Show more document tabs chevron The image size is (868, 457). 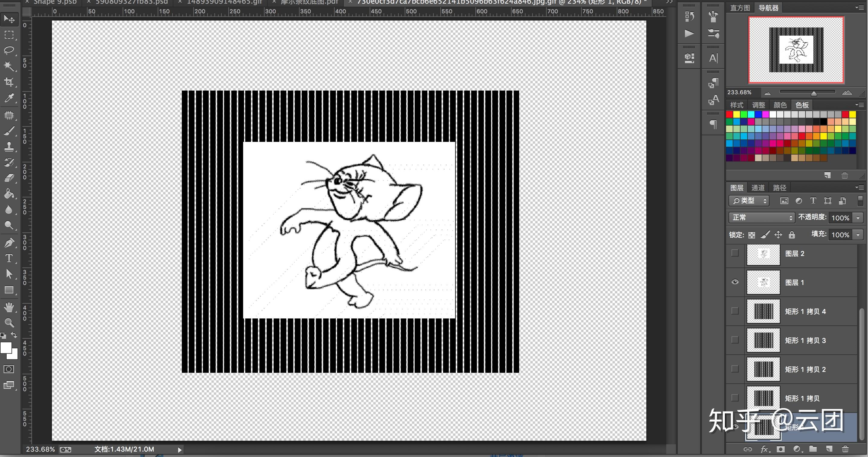click(x=669, y=2)
